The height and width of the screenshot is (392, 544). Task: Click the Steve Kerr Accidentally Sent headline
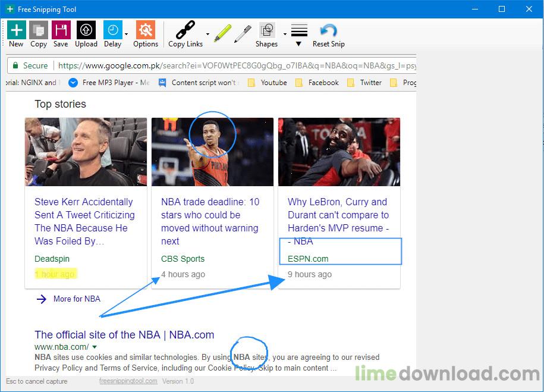pos(84,221)
